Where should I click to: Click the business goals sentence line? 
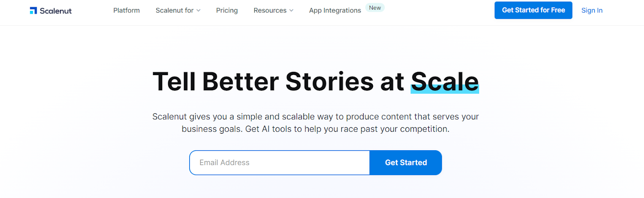pos(316,129)
